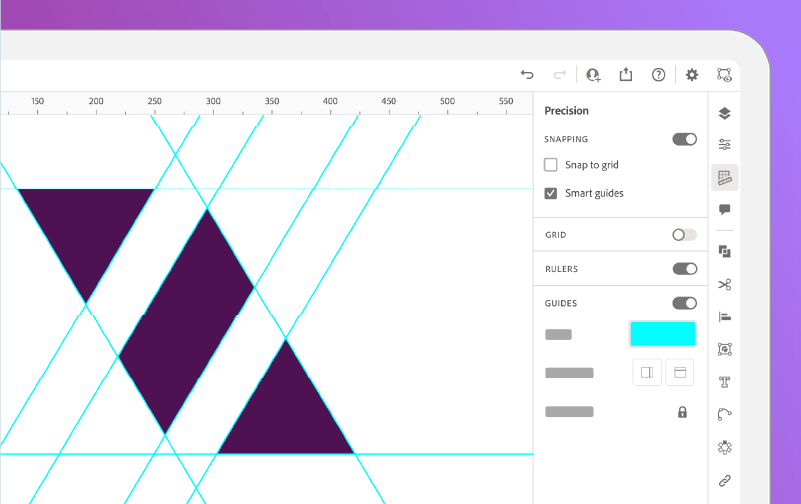
Task: Turn off the Guides toggle
Action: (x=685, y=303)
